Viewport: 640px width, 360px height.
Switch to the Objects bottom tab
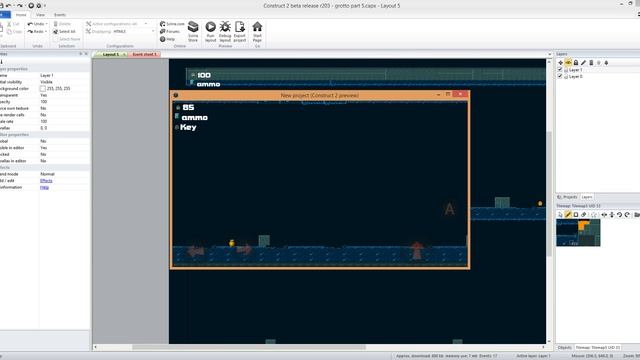[565, 348]
